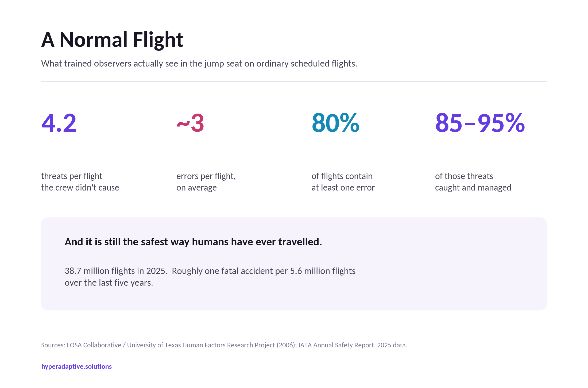The image size is (588, 388).
Task: Click the ~3 errors figure
Action: (x=190, y=123)
